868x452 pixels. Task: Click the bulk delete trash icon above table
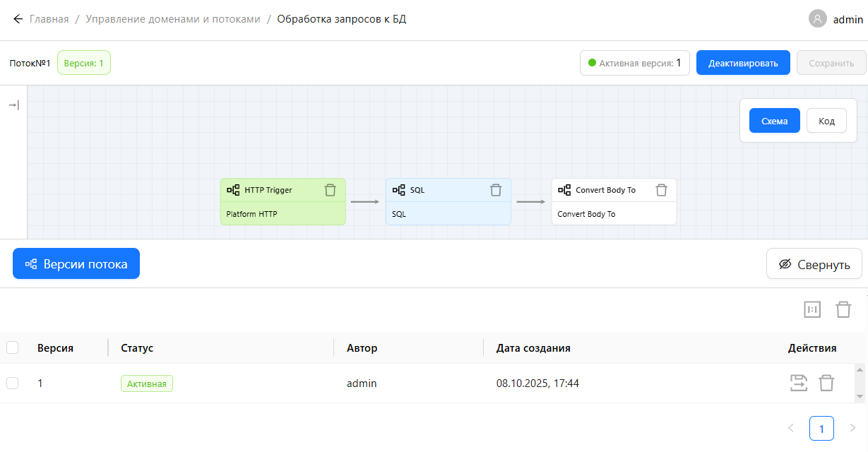pyautogui.click(x=843, y=309)
